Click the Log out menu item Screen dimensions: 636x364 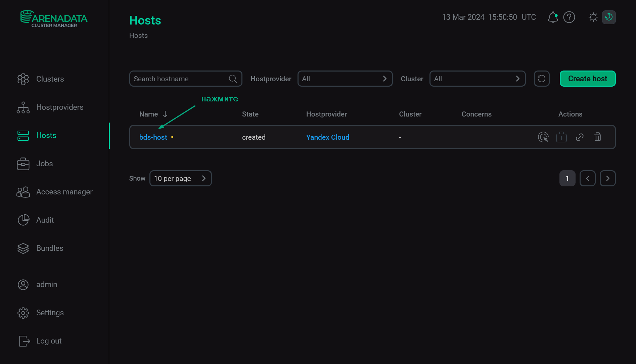click(x=49, y=341)
